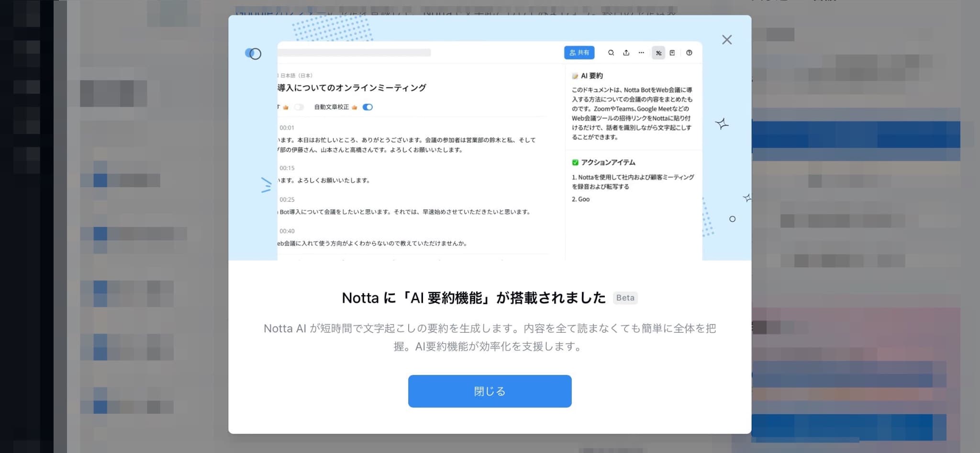Open the 日本語（日本） language selector
Screen dimensions: 980x453
[295, 75]
